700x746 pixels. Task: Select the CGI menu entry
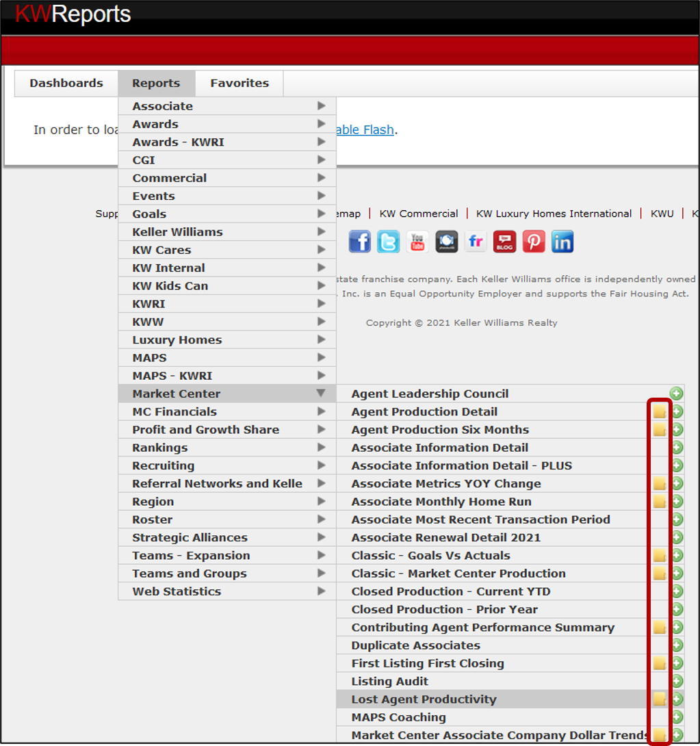point(227,160)
